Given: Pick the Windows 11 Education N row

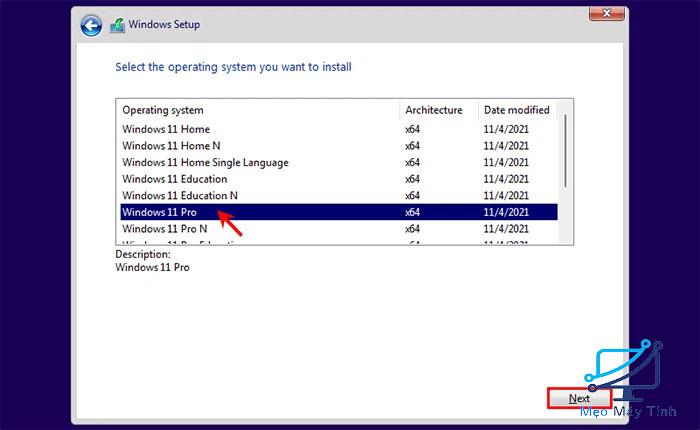Looking at the screenshot, I should coord(339,196).
